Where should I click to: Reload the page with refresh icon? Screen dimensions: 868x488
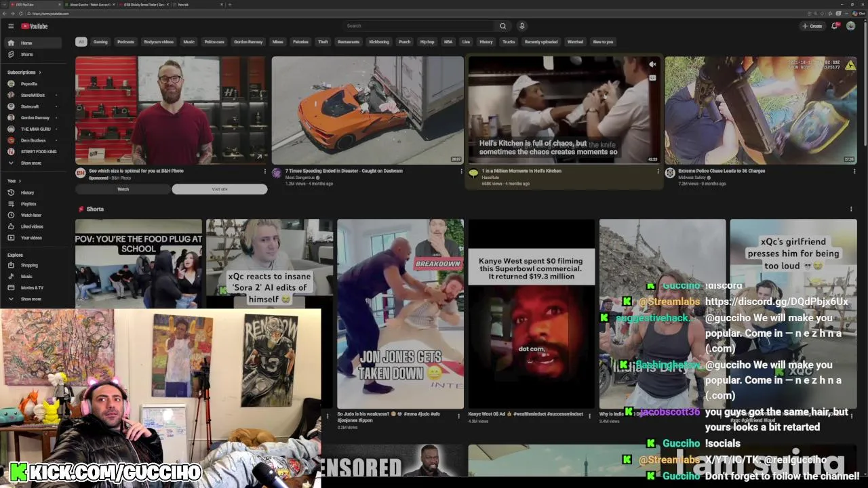click(20, 14)
